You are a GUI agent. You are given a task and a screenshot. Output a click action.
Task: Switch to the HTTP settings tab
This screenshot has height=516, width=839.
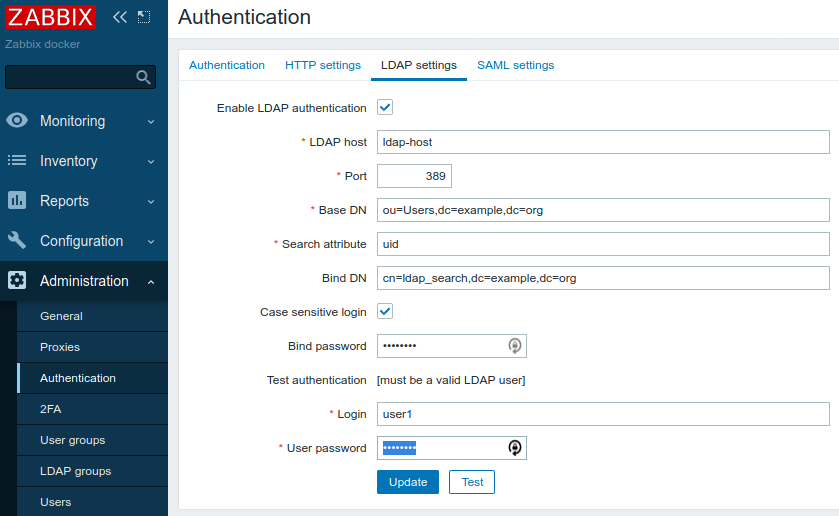pos(323,65)
